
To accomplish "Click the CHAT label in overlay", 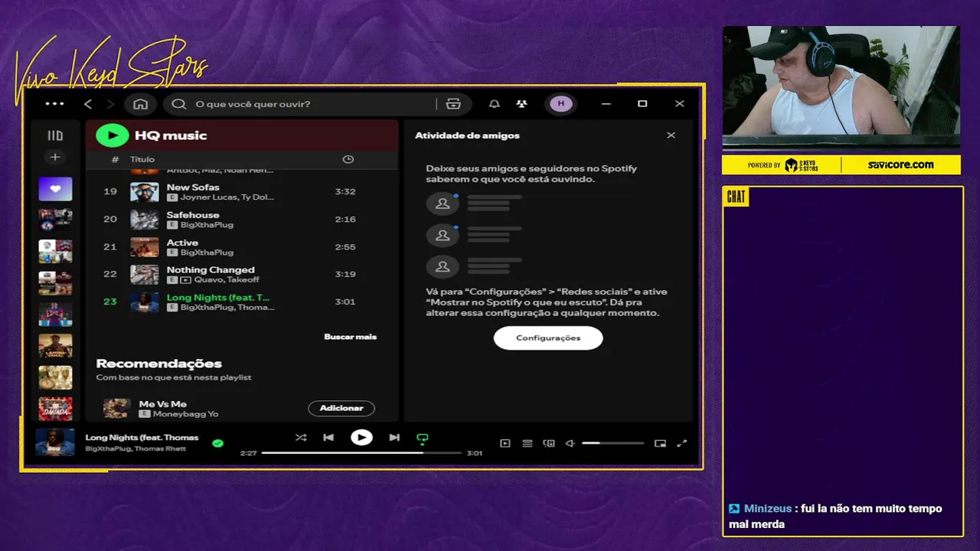I will click(736, 197).
